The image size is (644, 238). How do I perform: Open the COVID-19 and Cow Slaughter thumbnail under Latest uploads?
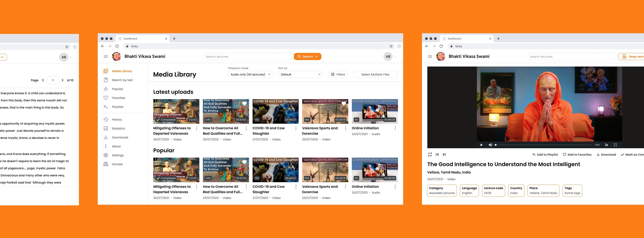pyautogui.click(x=275, y=111)
